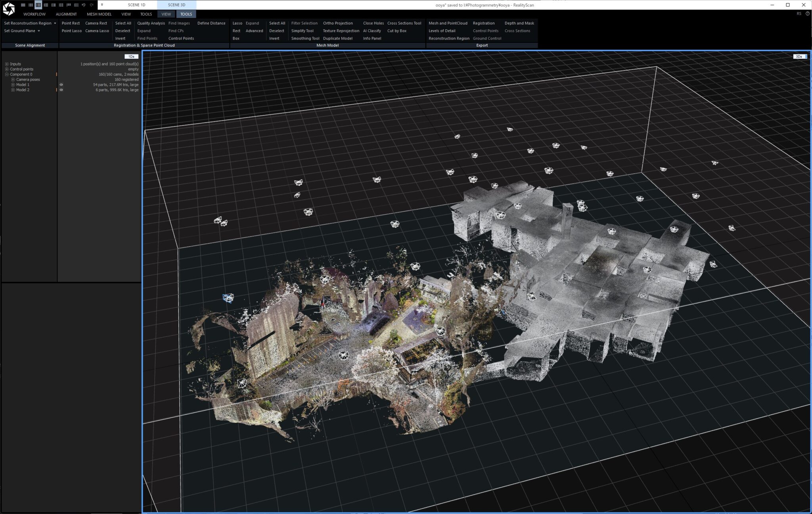Screen dimensions: 812x514
Task: Open Help via the question mark icon
Action: coord(808,13)
